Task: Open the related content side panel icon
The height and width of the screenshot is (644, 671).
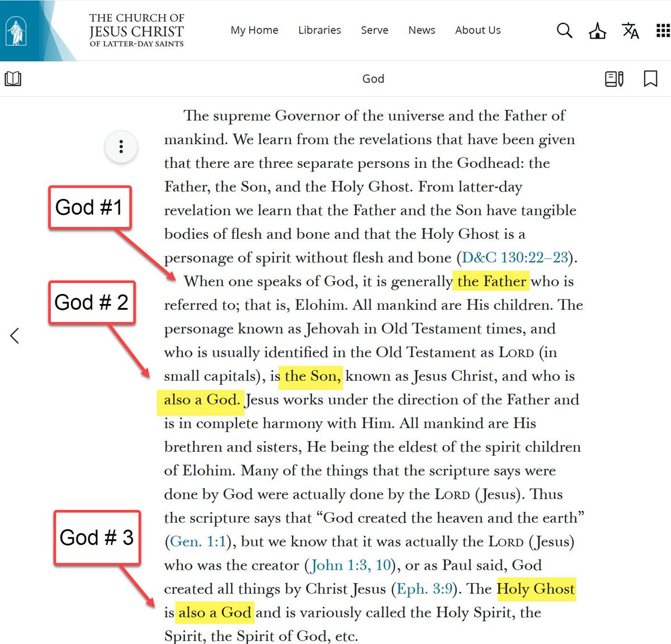Action: (614, 79)
